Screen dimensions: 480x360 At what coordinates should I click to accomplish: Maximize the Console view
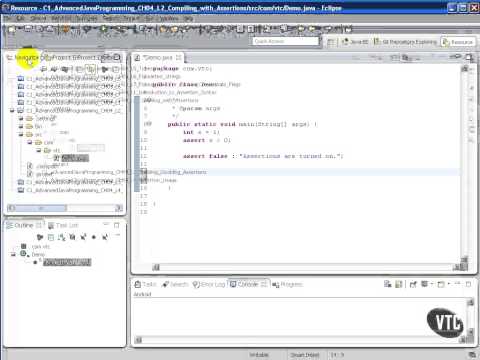pos(468,284)
